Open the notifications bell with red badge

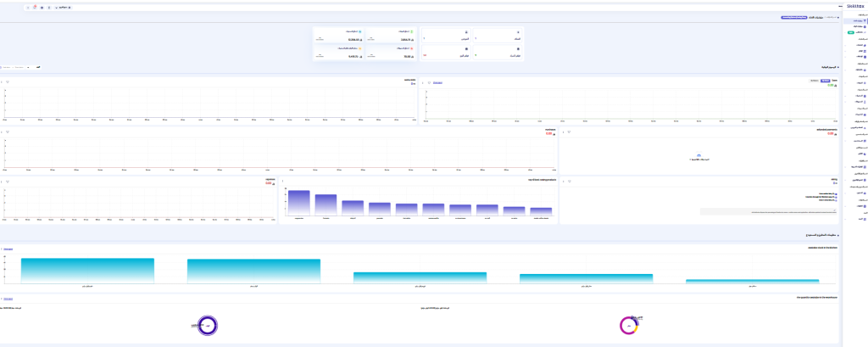[34, 7]
